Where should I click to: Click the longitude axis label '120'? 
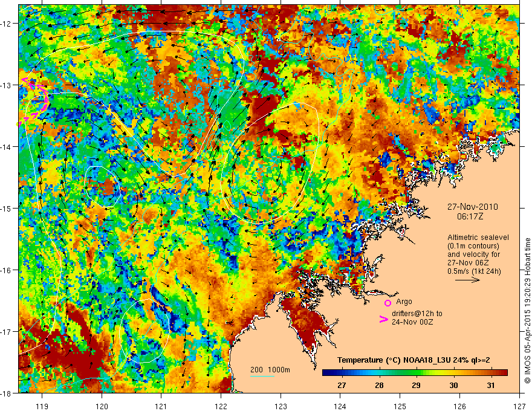coord(102,406)
